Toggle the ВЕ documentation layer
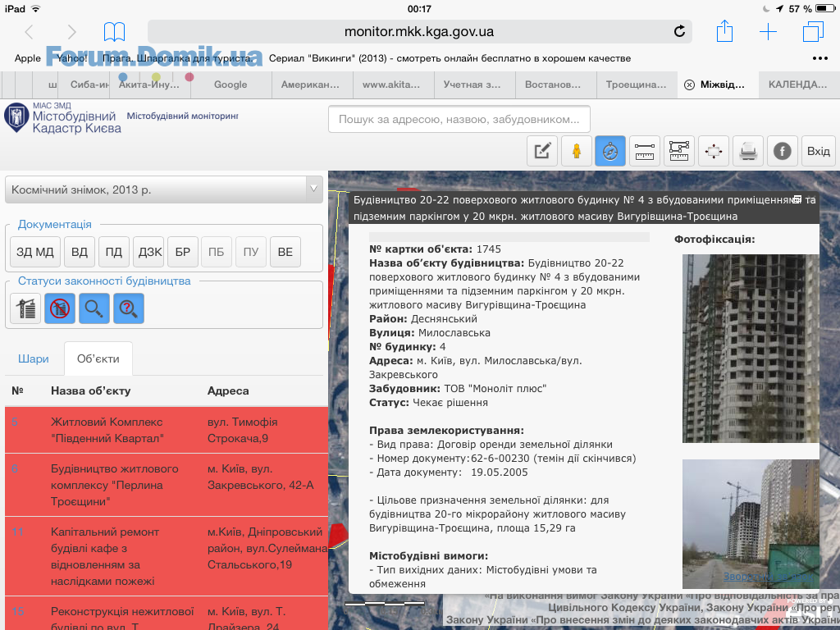Screen dimensions: 840x630 285,252
